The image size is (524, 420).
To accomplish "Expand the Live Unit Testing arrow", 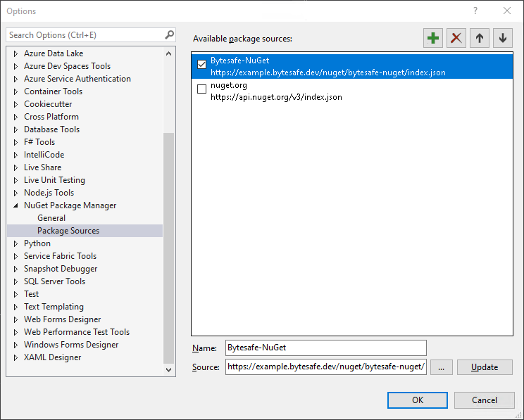I will 15,180.
